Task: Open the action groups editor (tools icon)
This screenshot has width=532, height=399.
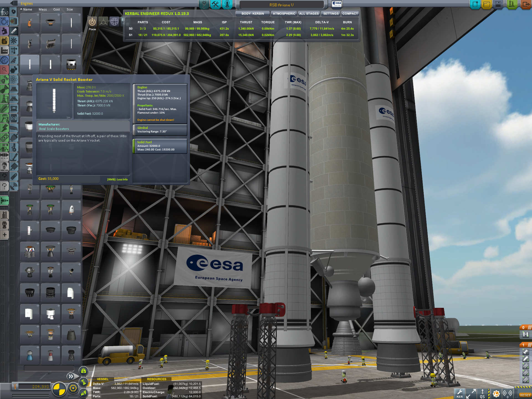Action: (216, 4)
